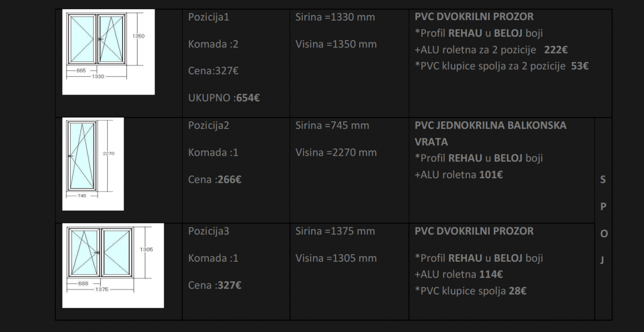This screenshot has width=644, height=332.
Task: Select the "Komada :2" quantity text
Action: [x=213, y=44]
